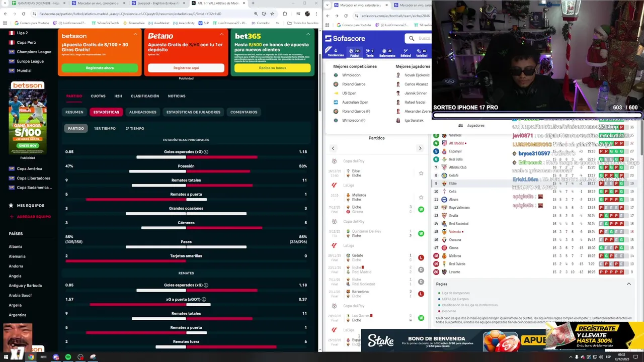Viewport: 644px width, 362px height.
Task: Collapse the bet365 bonus card chevron
Action: click(308, 34)
